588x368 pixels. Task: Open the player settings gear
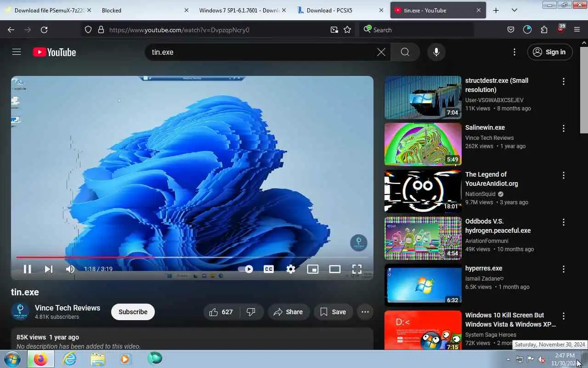[291, 269]
